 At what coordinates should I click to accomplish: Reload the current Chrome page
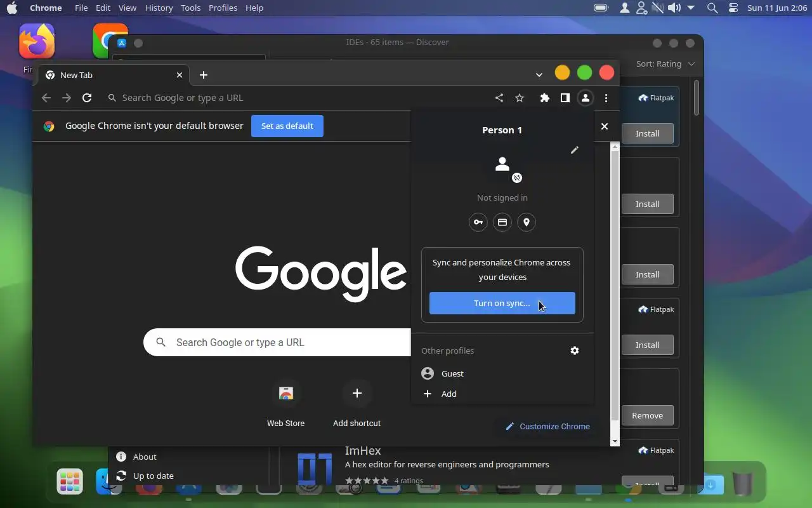pos(87,98)
